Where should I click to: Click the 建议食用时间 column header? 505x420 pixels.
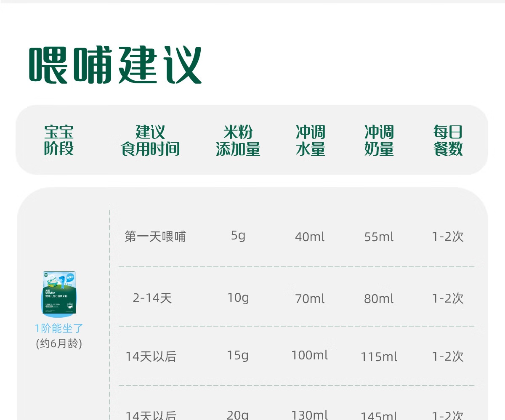click(150, 140)
